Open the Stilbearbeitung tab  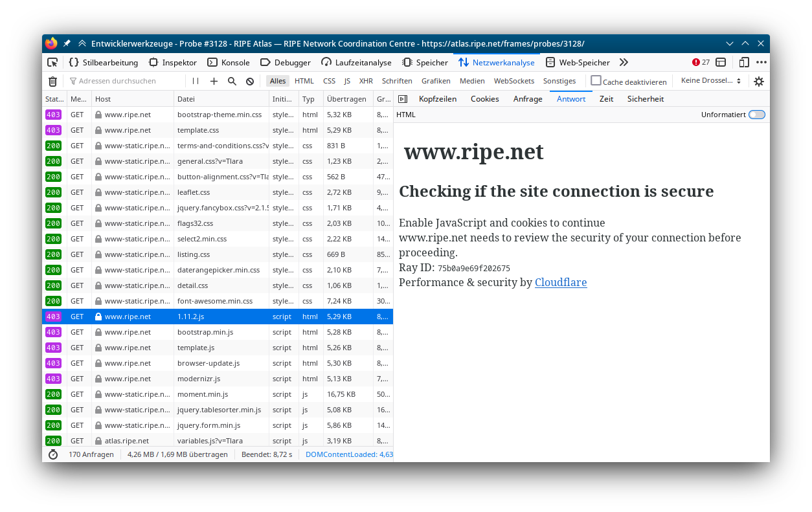104,63
